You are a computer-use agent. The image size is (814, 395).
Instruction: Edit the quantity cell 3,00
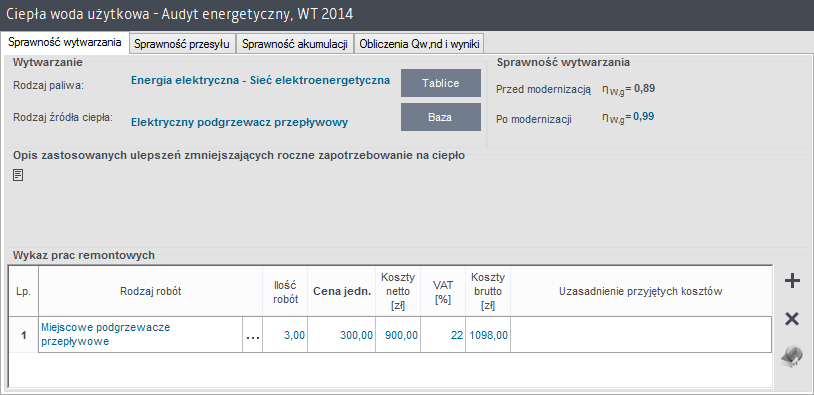284,335
